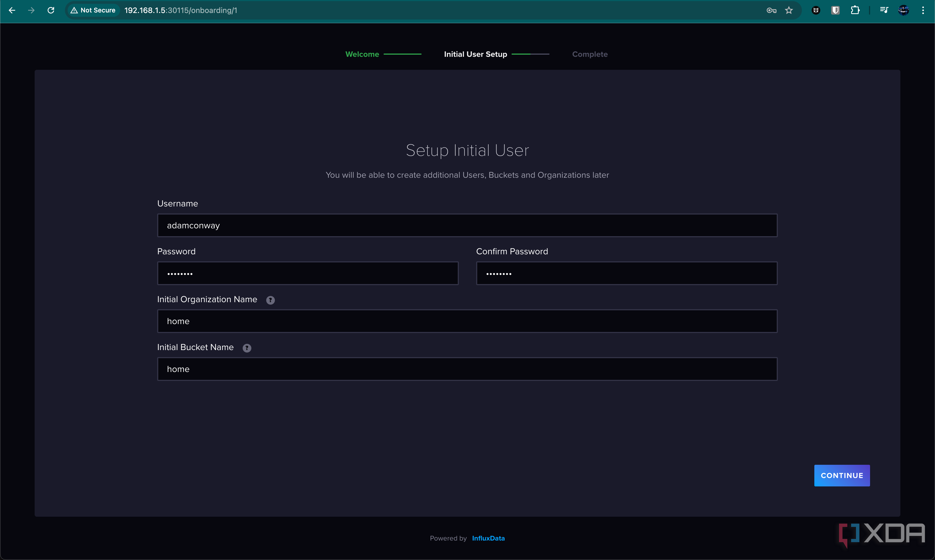Click the text about creating additional Users later

[x=467, y=175]
